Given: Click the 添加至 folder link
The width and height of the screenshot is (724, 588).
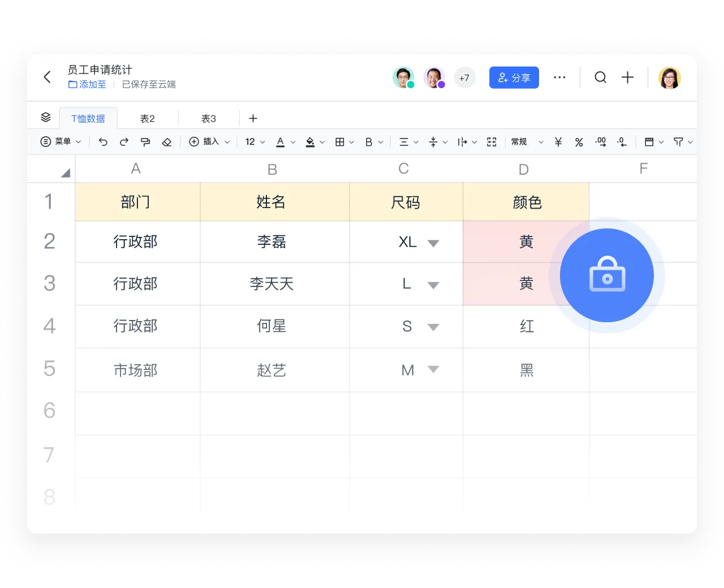Looking at the screenshot, I should click(88, 84).
